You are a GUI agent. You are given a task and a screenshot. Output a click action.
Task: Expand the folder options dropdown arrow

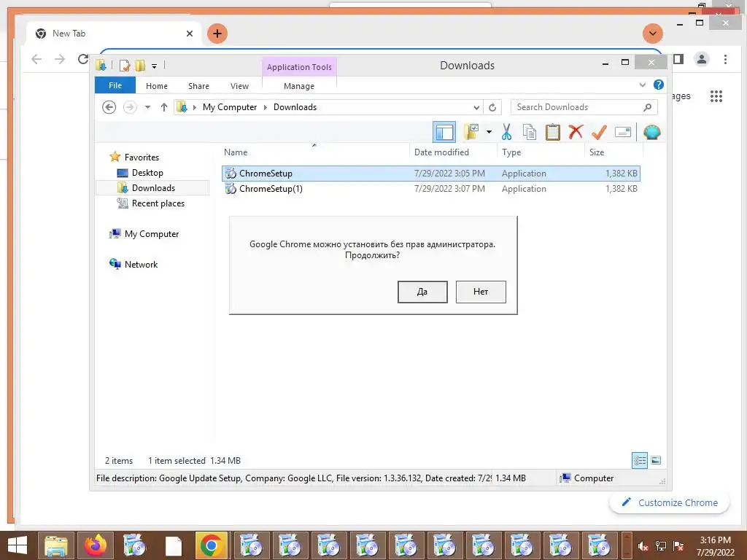click(489, 132)
